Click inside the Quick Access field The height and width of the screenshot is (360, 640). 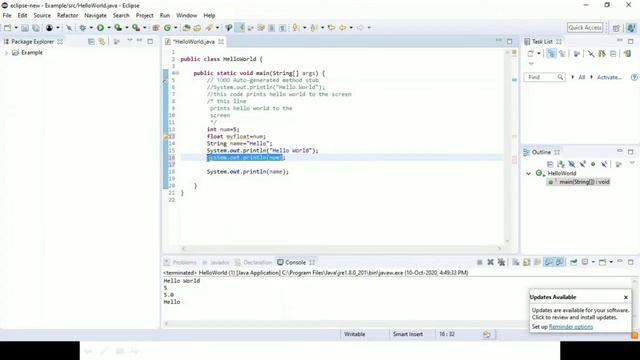tap(585, 28)
